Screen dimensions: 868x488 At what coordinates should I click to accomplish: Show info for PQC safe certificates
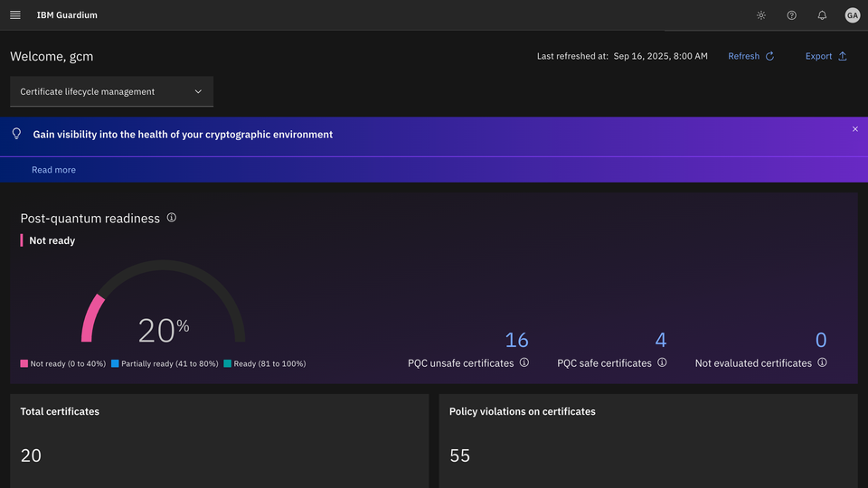(x=662, y=362)
